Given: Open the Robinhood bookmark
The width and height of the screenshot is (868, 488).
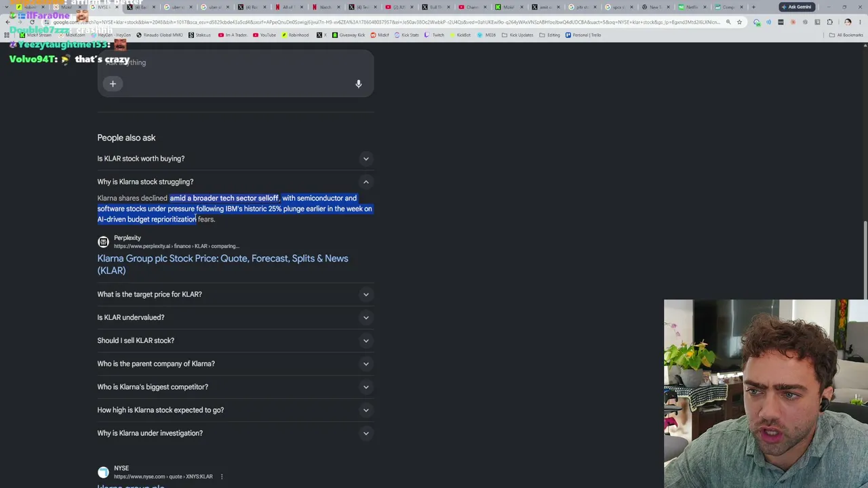Looking at the screenshot, I should [295, 35].
